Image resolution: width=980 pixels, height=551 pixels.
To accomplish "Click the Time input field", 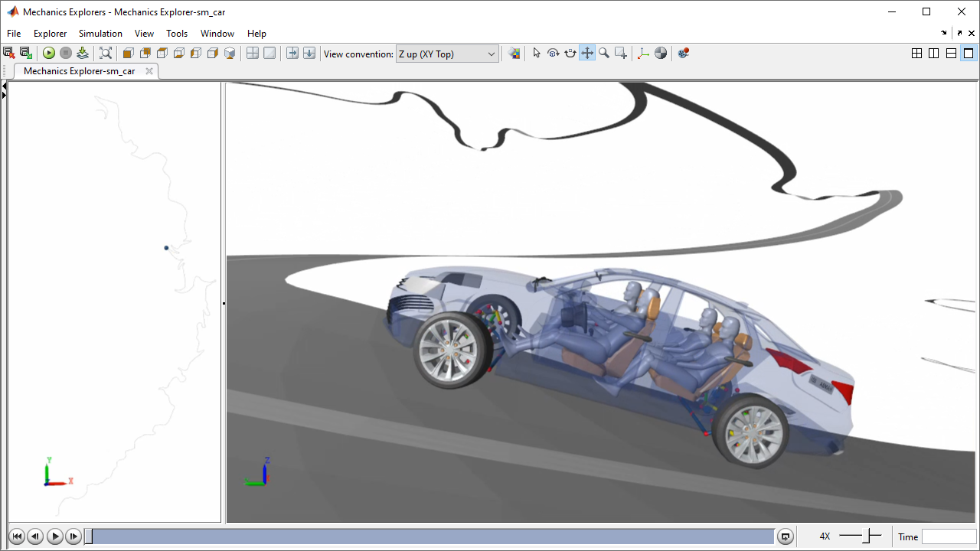I will pyautogui.click(x=949, y=536).
